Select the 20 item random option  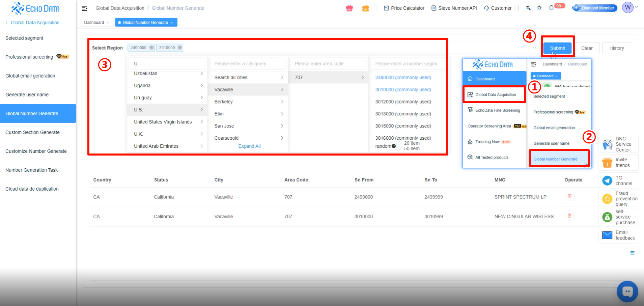click(399, 143)
